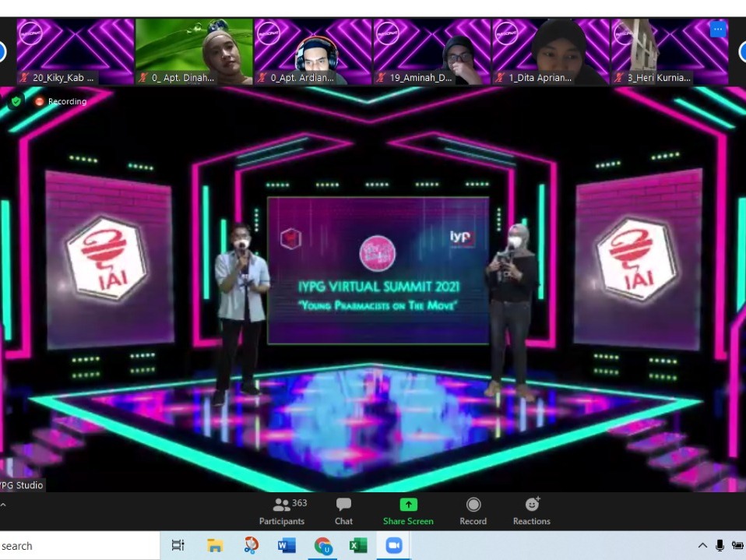Open the blue more options on Heri Kurnia's video
Image resolution: width=746 pixels, height=560 pixels.
(x=718, y=30)
